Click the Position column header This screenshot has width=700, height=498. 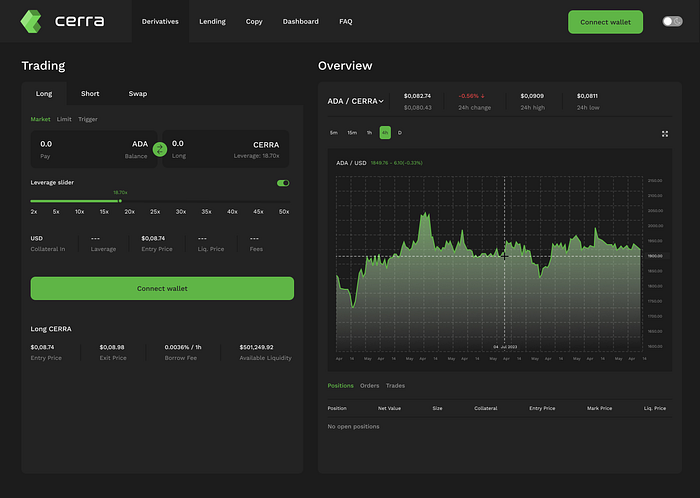(337, 408)
